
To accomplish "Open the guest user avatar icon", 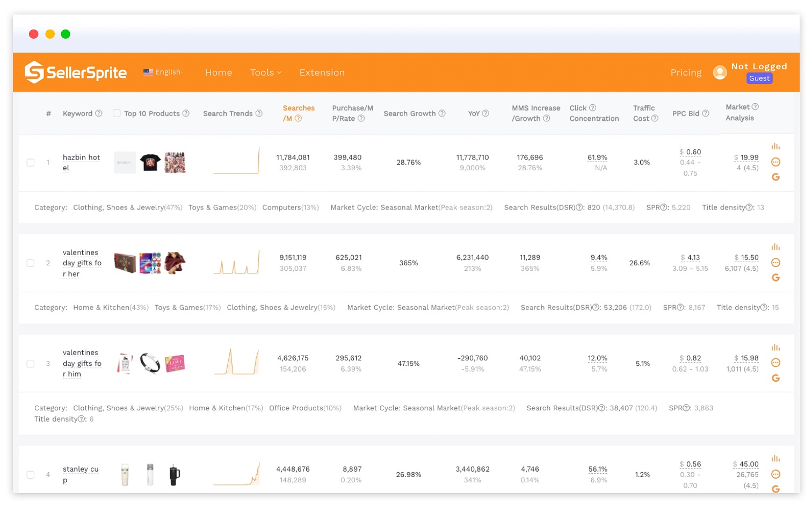I will [x=720, y=72].
